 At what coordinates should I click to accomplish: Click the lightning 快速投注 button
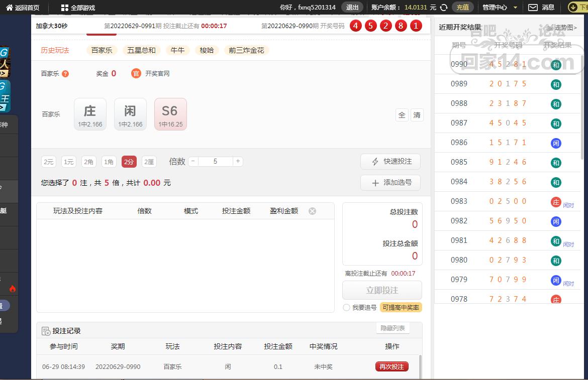pos(390,162)
